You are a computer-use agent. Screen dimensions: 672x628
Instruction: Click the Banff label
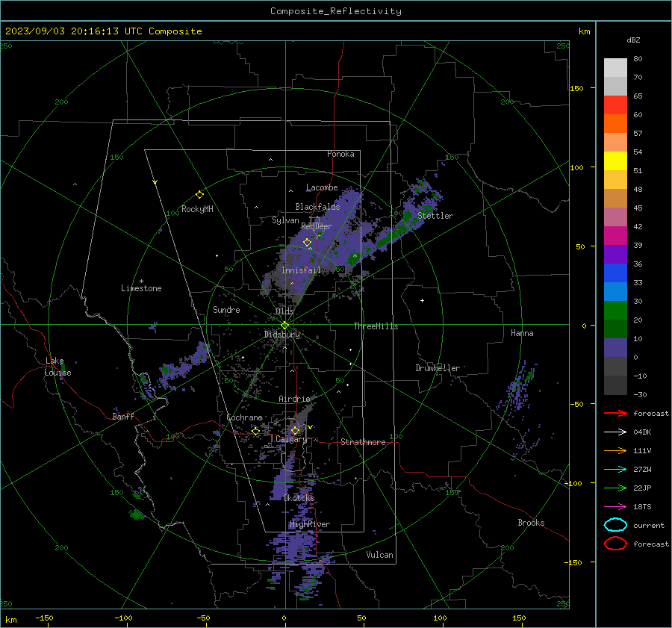pyautogui.click(x=123, y=416)
